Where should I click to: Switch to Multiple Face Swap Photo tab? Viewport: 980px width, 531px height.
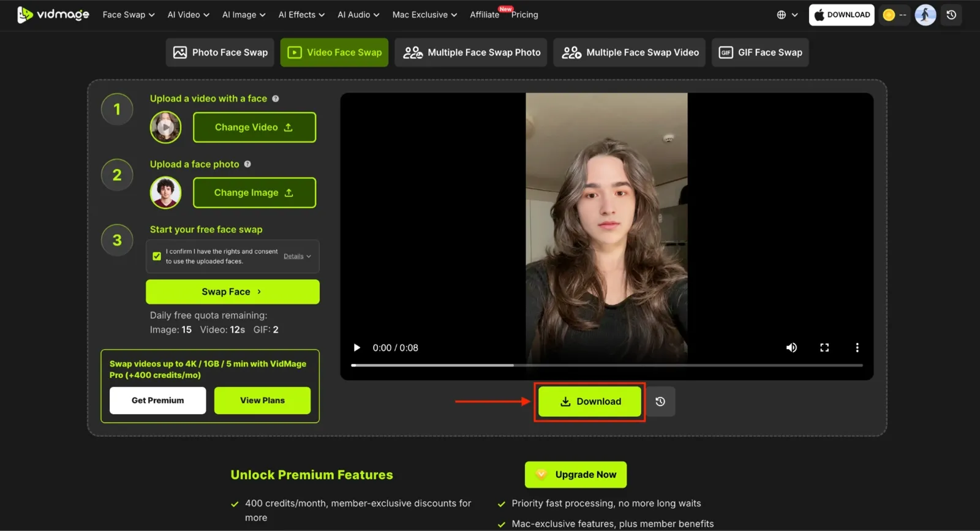pyautogui.click(x=471, y=53)
